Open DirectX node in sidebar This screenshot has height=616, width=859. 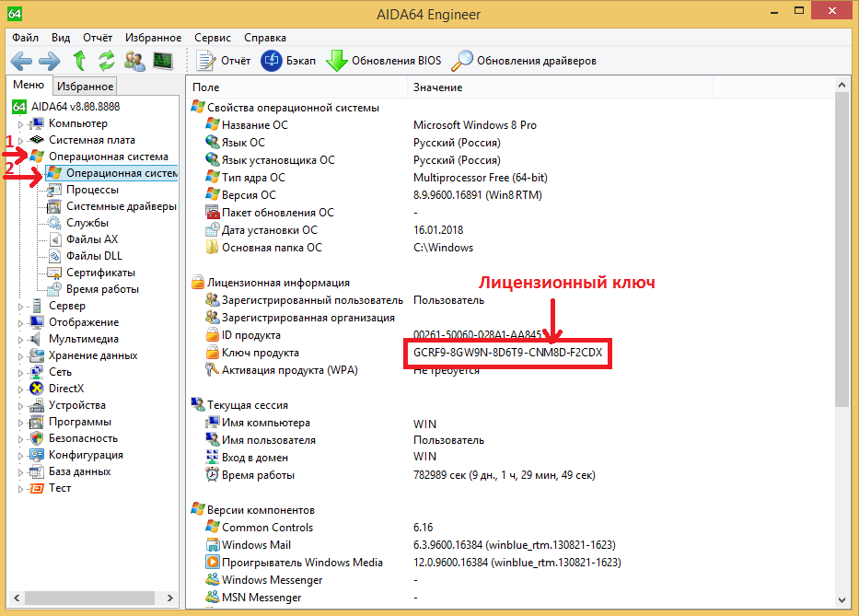(x=66, y=389)
